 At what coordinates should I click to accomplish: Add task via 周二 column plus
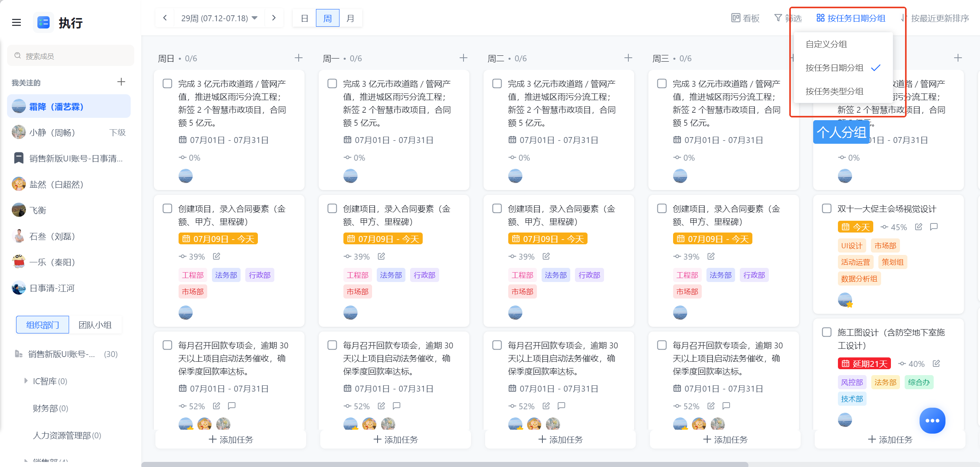[628, 58]
